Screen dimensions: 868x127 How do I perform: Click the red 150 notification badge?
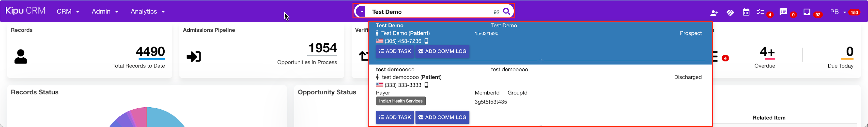(854, 13)
